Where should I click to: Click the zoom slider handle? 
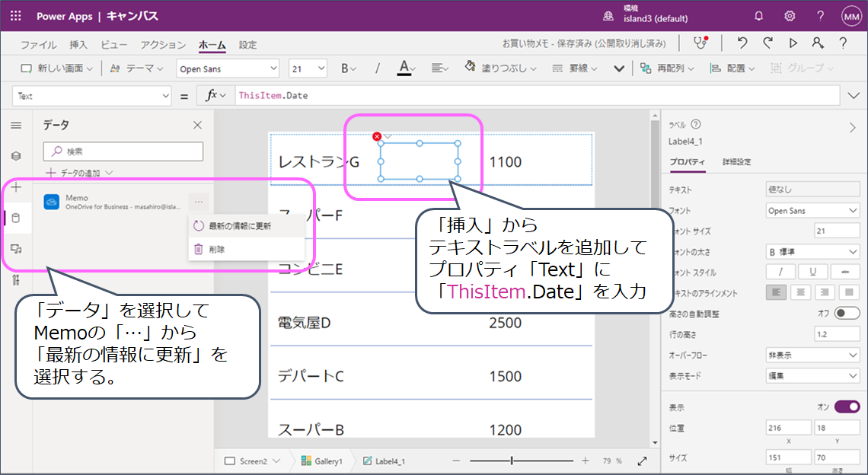coord(512,460)
